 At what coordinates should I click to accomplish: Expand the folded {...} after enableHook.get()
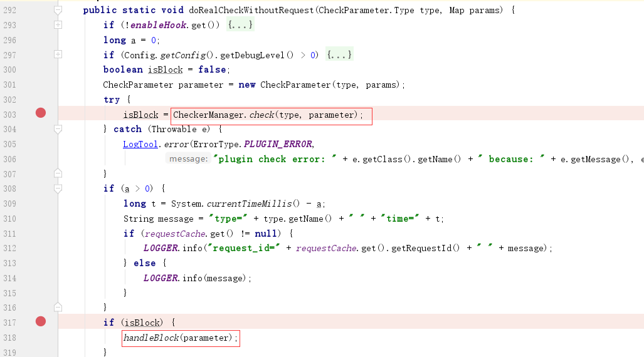(241, 25)
